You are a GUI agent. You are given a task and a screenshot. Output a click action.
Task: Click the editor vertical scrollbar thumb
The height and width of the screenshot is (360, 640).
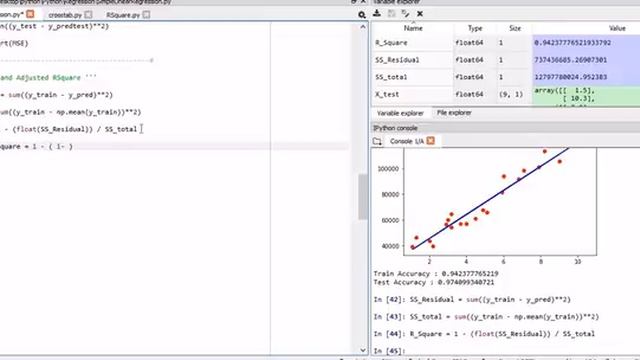363,197
